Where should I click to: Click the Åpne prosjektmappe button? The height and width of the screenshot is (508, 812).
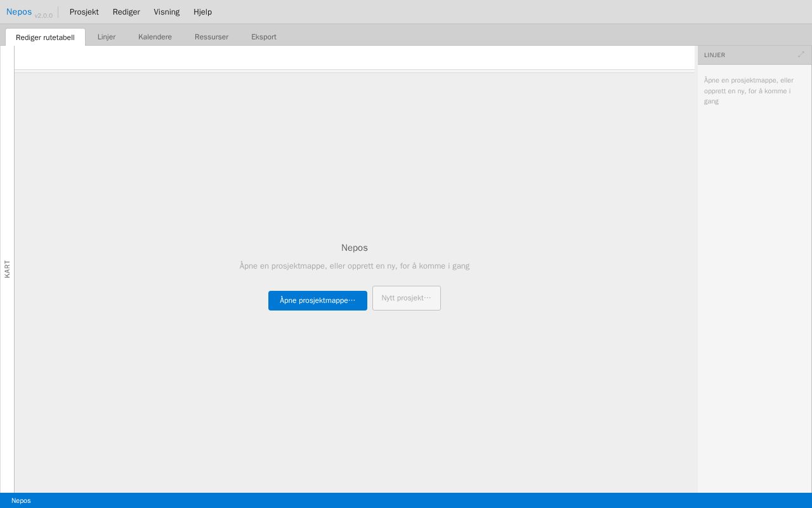(x=318, y=300)
